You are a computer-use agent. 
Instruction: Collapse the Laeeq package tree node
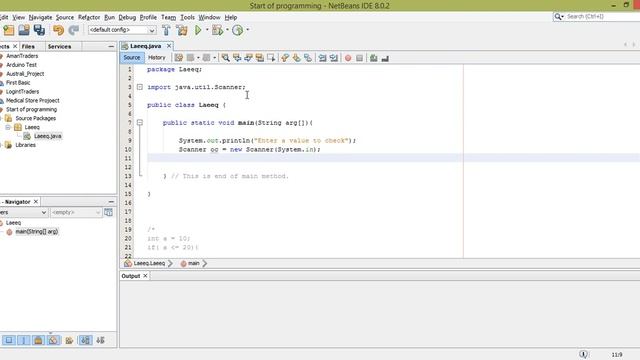(x=8, y=127)
